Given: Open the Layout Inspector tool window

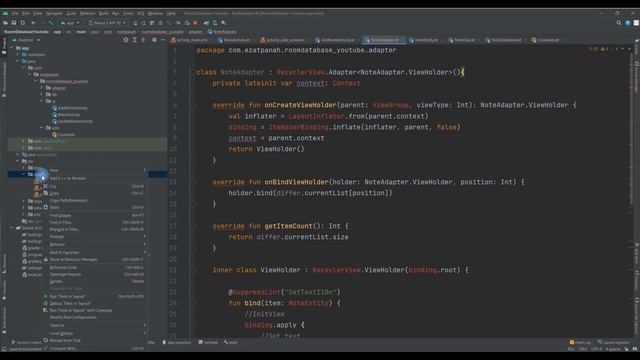Looking at the screenshot, I should pyautogui.click(x=613, y=342).
